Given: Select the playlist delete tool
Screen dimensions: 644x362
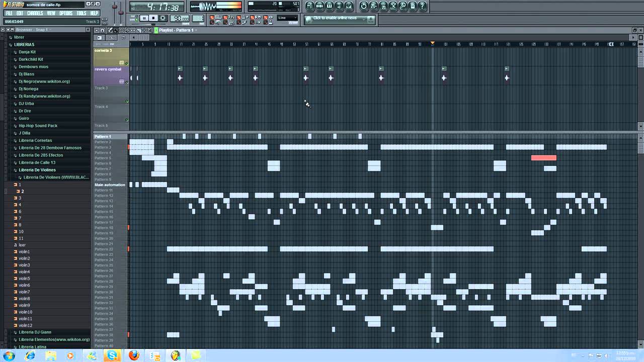Looking at the screenshot, I should [x=122, y=30].
